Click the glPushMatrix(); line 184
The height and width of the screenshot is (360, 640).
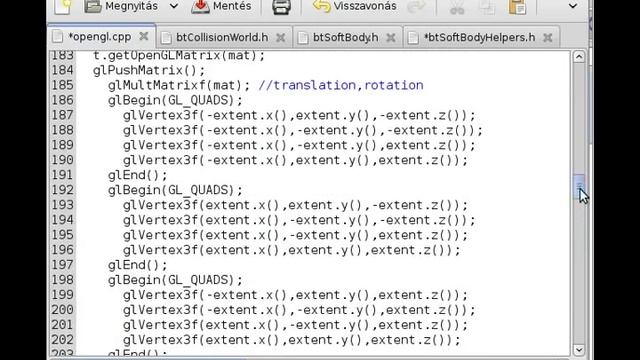pos(149,71)
